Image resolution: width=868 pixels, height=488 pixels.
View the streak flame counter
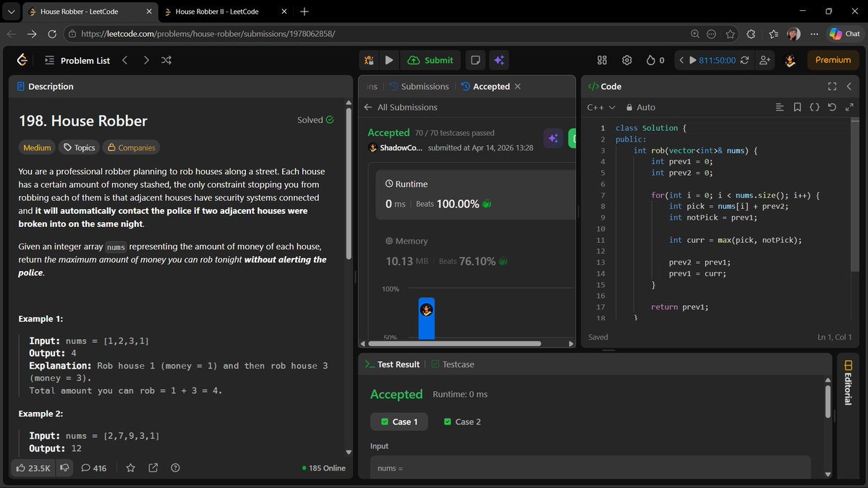[x=655, y=60]
